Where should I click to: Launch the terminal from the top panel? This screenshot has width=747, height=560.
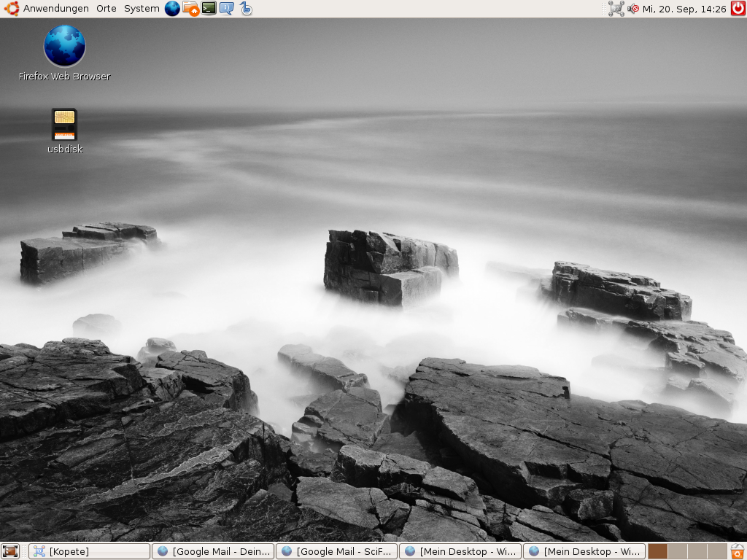209,9
